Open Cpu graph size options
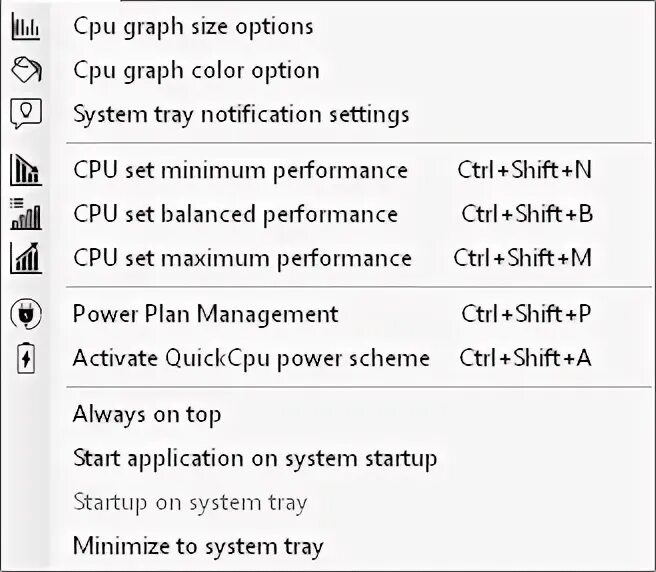The height and width of the screenshot is (572, 656). click(193, 27)
